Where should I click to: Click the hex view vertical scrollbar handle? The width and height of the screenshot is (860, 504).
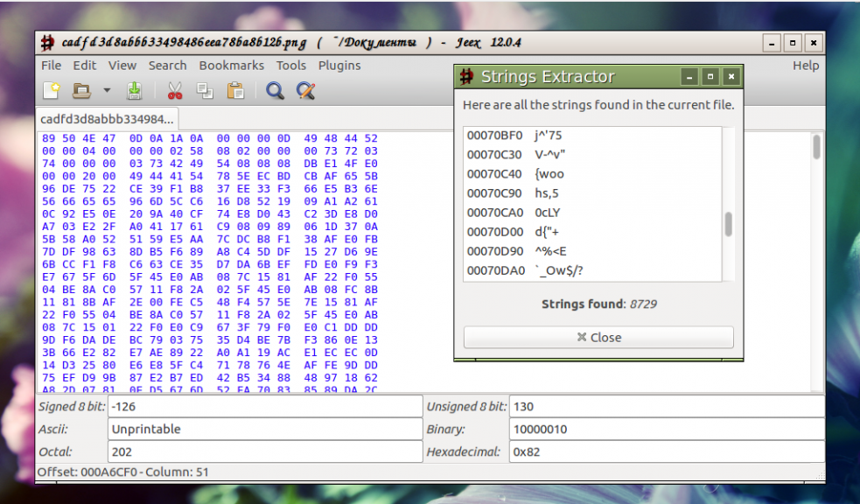(816, 147)
